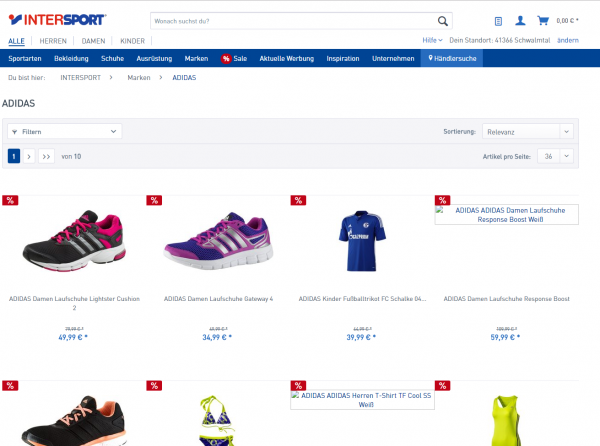The image size is (600, 446).
Task: Click 'ADIDAS Damen Laufschuhe Gateway 4' title
Action: pos(218,299)
